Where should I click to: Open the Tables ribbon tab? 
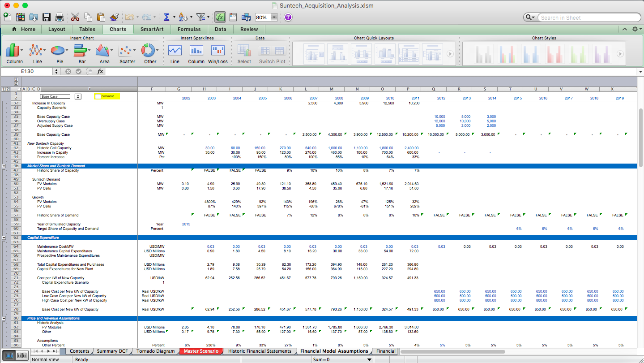pos(87,29)
